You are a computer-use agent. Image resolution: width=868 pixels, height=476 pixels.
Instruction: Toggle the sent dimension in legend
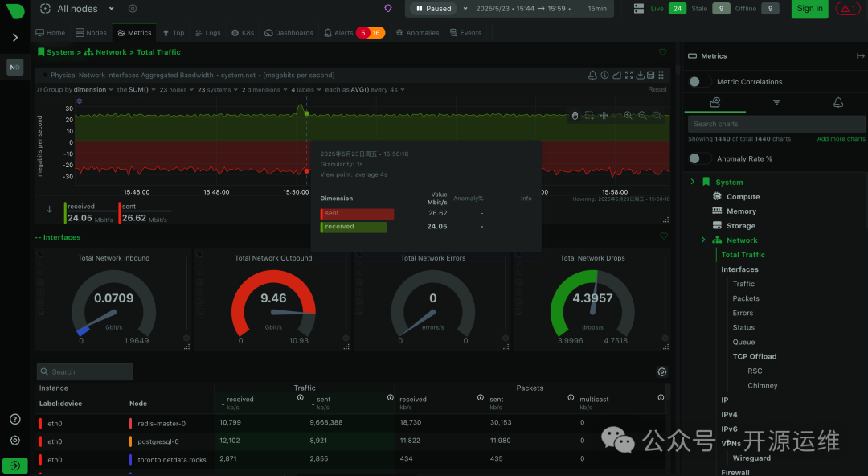click(x=145, y=213)
